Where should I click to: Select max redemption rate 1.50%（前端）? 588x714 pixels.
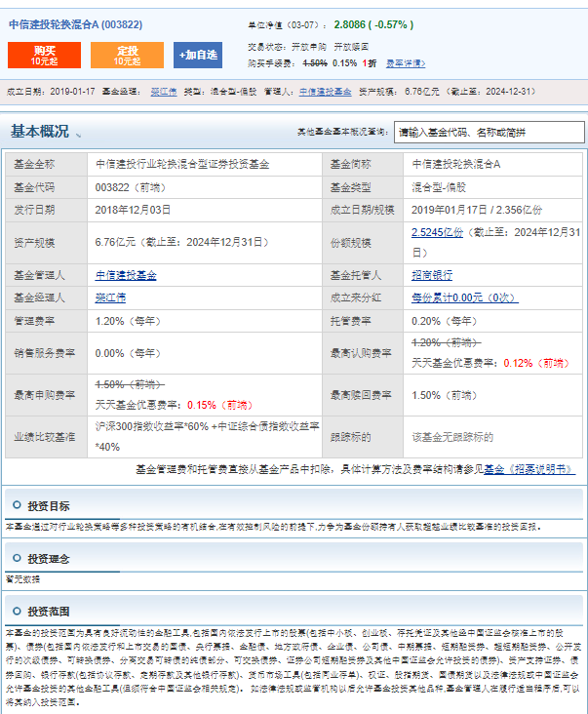(x=445, y=395)
